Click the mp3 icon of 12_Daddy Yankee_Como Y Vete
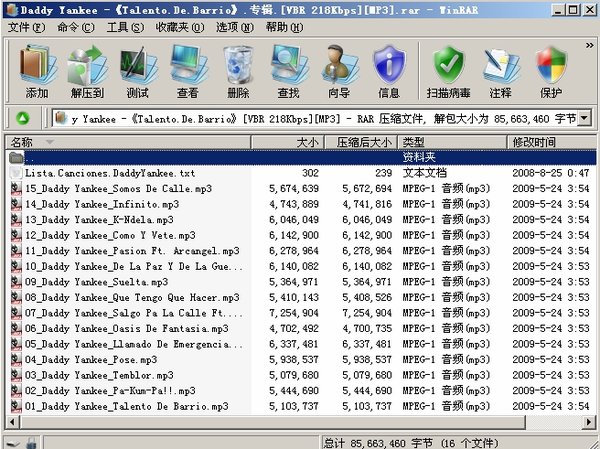 click(16, 235)
